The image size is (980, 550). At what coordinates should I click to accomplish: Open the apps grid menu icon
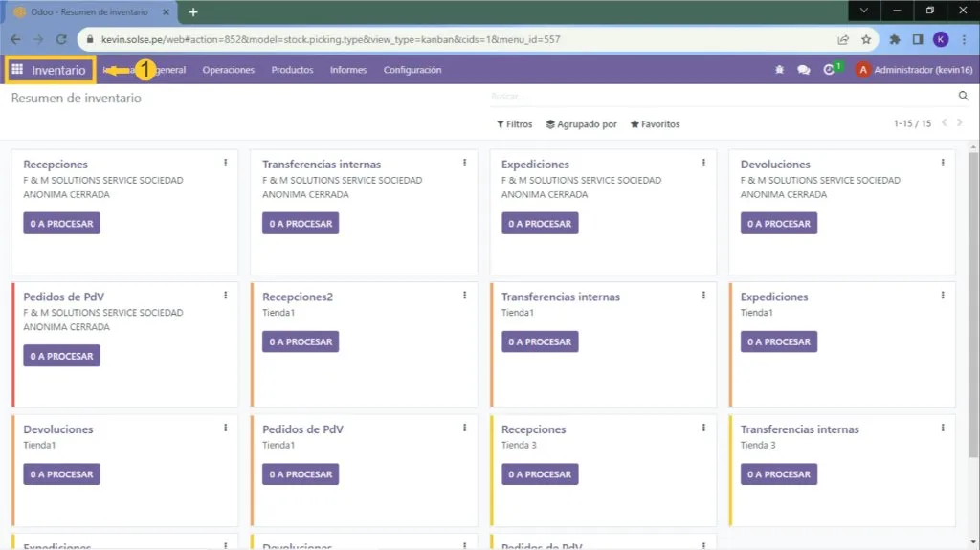(17, 70)
